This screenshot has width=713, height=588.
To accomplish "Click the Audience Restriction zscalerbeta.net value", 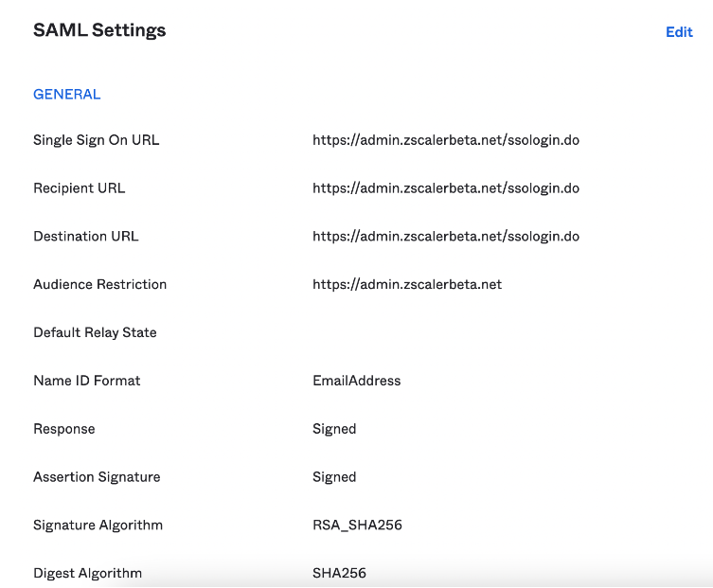I will pyautogui.click(x=407, y=285).
